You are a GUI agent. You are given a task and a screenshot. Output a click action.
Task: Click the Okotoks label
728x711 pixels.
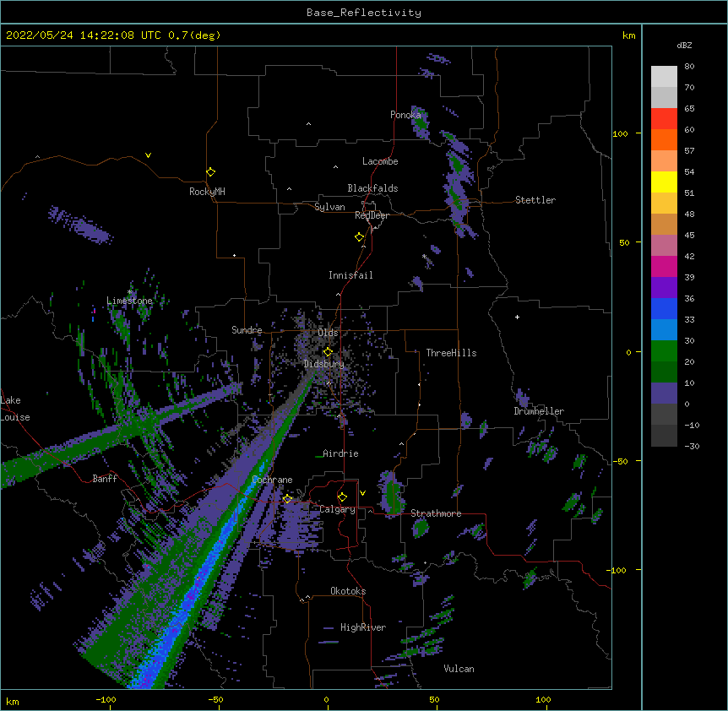[348, 591]
